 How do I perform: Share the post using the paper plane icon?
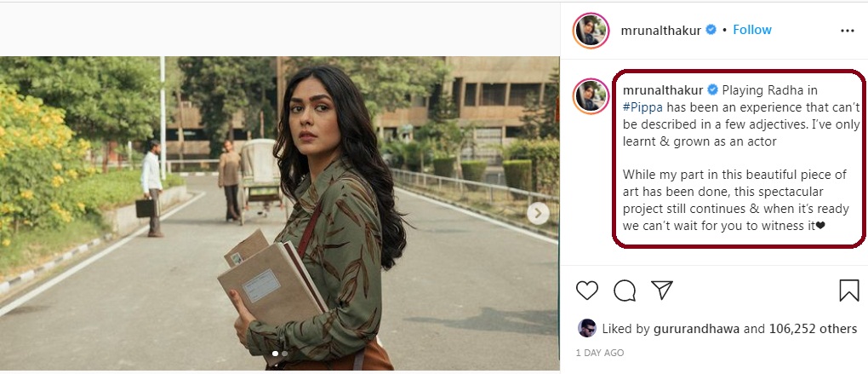coord(662,291)
